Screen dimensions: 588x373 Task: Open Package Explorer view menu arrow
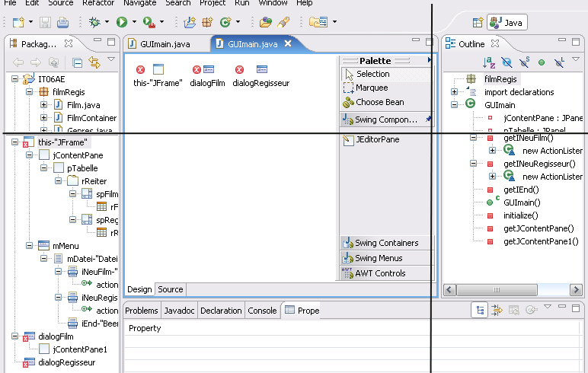(111, 59)
